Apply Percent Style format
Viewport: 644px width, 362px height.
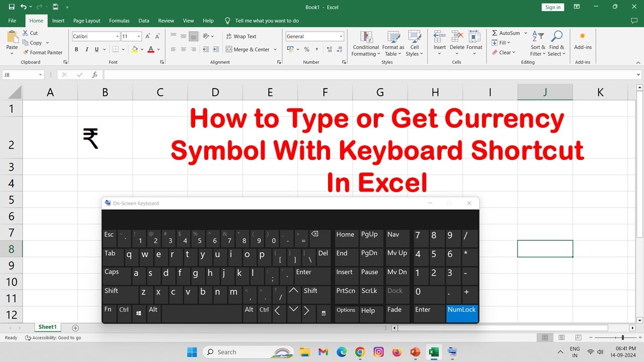coord(306,49)
